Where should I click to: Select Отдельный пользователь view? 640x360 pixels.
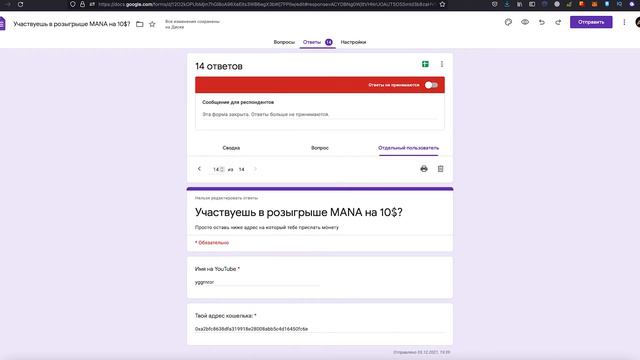coord(409,148)
